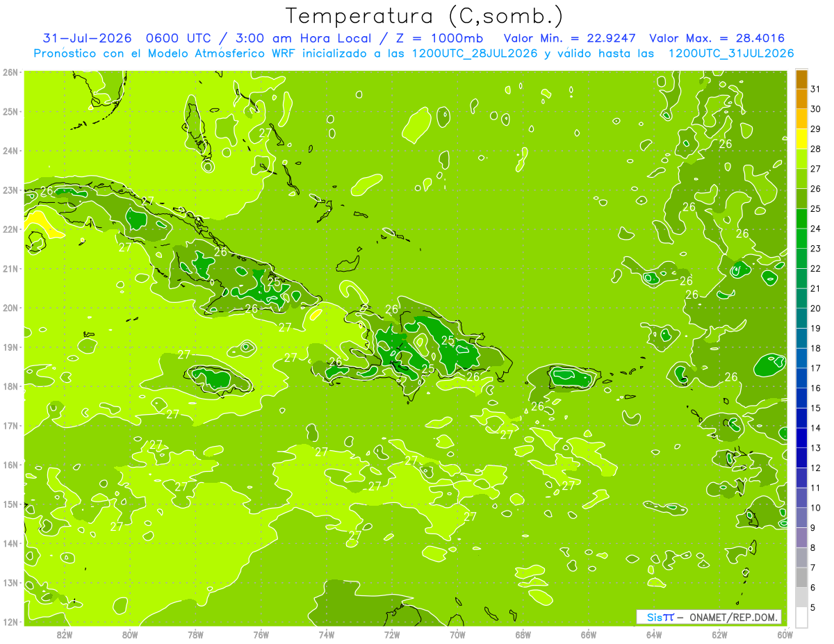Click the '23N' latitude axis label
Viewport: 834px width, 644px height.
pos(10,190)
